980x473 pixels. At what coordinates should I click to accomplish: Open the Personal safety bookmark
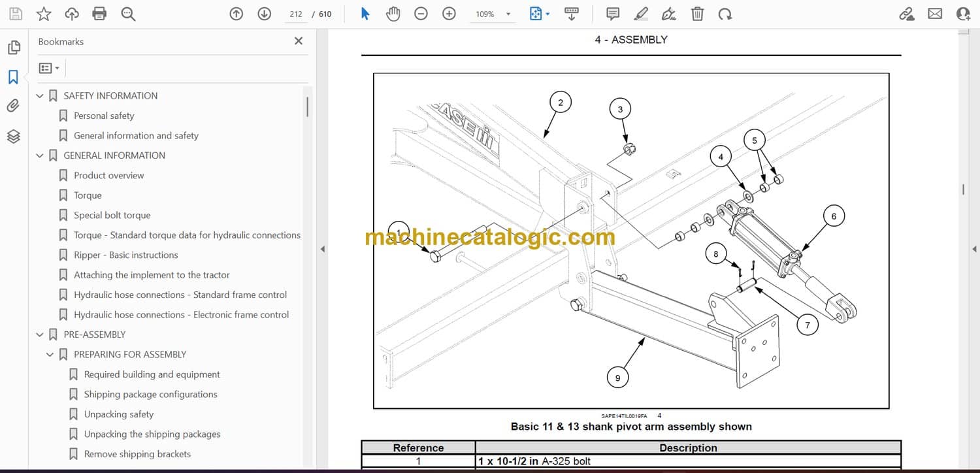[104, 116]
